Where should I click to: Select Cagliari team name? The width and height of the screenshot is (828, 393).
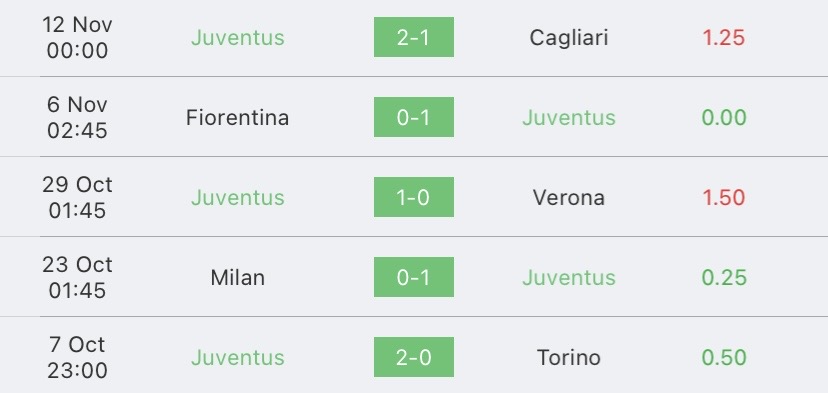click(569, 38)
